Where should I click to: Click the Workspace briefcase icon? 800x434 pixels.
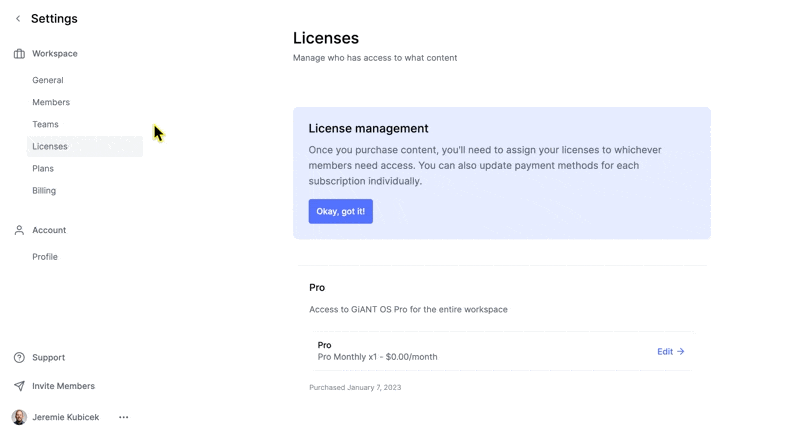point(19,54)
